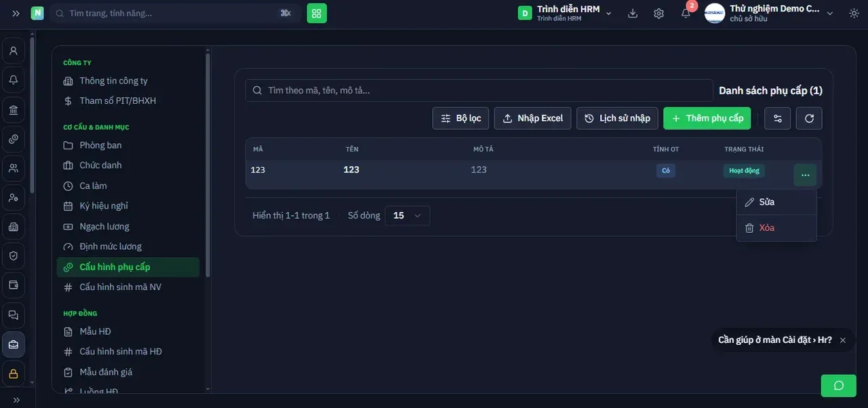This screenshot has width=868, height=408.
Task: Open Lịch sử nhập import history
Action: [617, 118]
